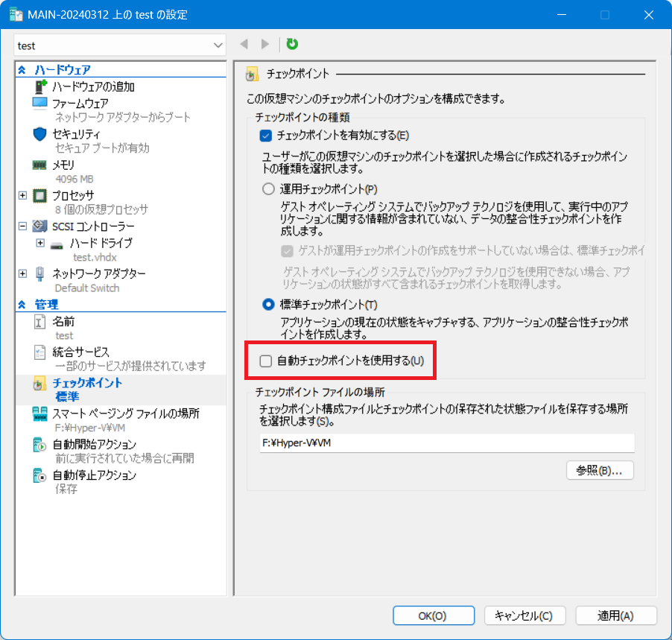
Task: Click the ハードウェアの追加 icon
Action: [x=40, y=86]
